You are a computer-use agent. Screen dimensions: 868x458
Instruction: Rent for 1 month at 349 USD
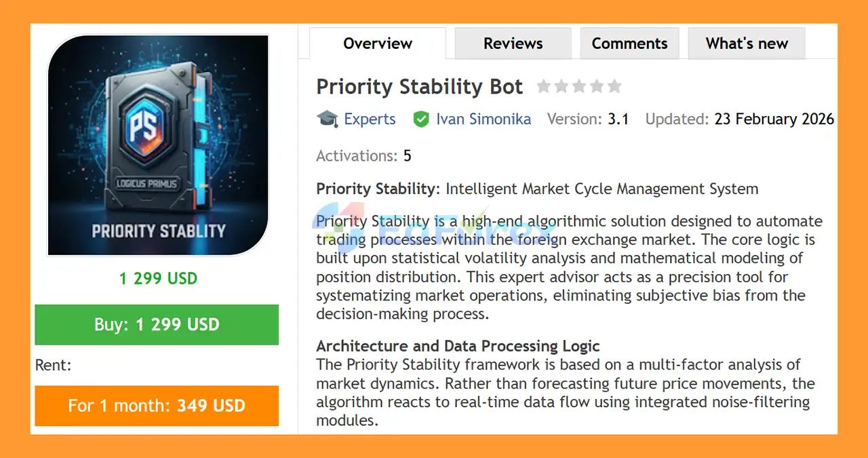[x=157, y=406]
